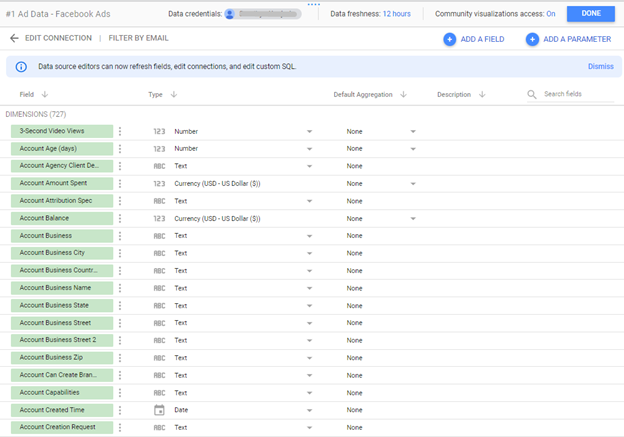
Task: Sort by Default Aggregation column arrow
Action: point(404,94)
